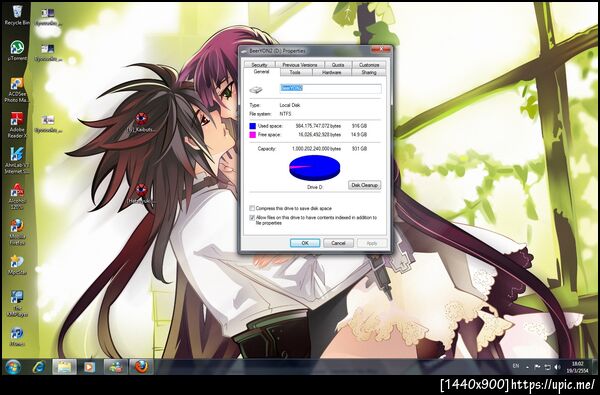Open the Recycle Bin desktop icon
The image size is (600, 395).
[17, 15]
